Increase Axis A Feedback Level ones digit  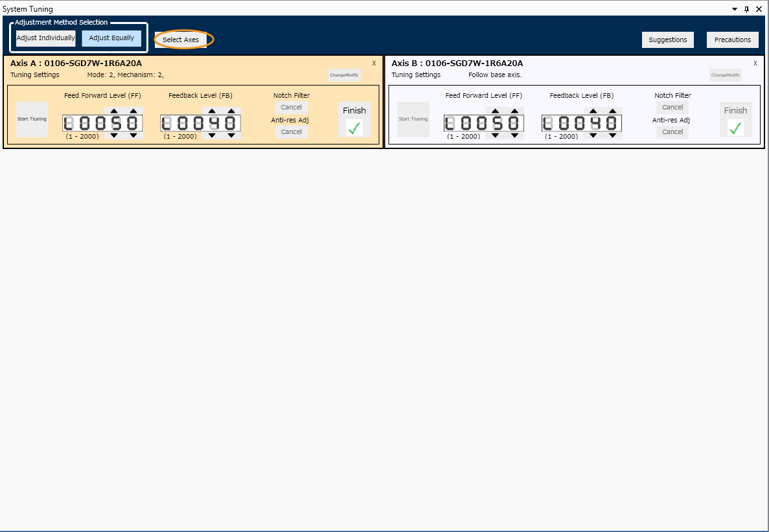pyautogui.click(x=231, y=111)
